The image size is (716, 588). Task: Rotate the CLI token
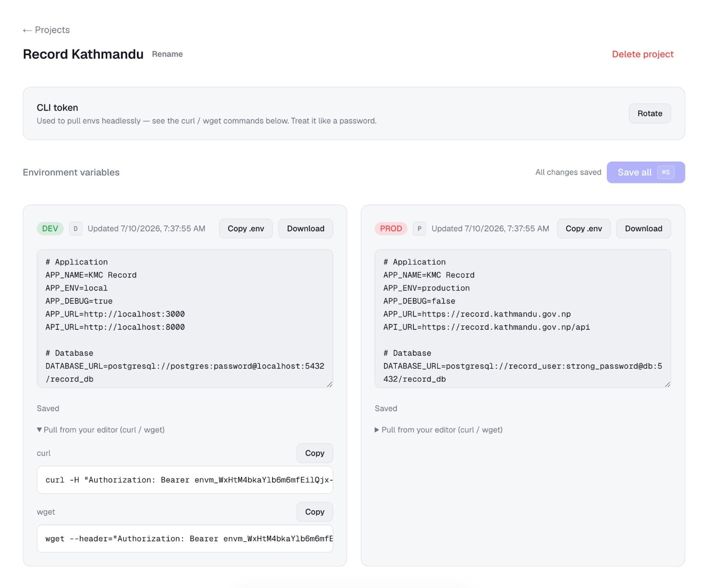click(x=650, y=114)
